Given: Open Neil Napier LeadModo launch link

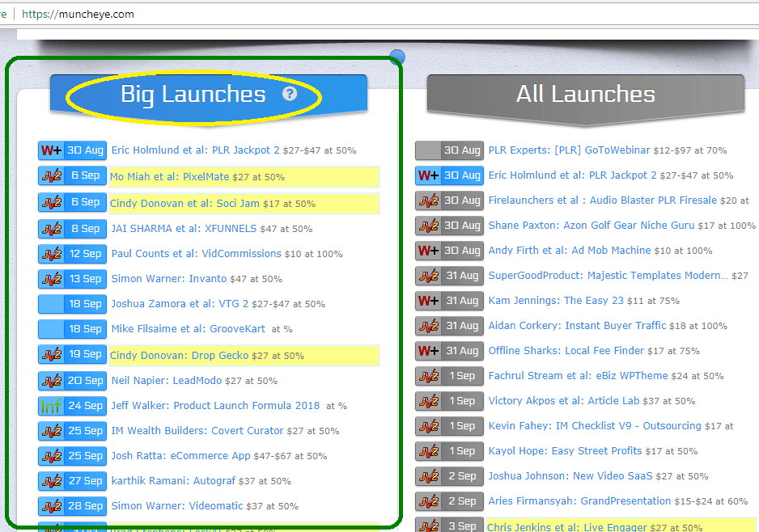Looking at the screenshot, I should [167, 381].
